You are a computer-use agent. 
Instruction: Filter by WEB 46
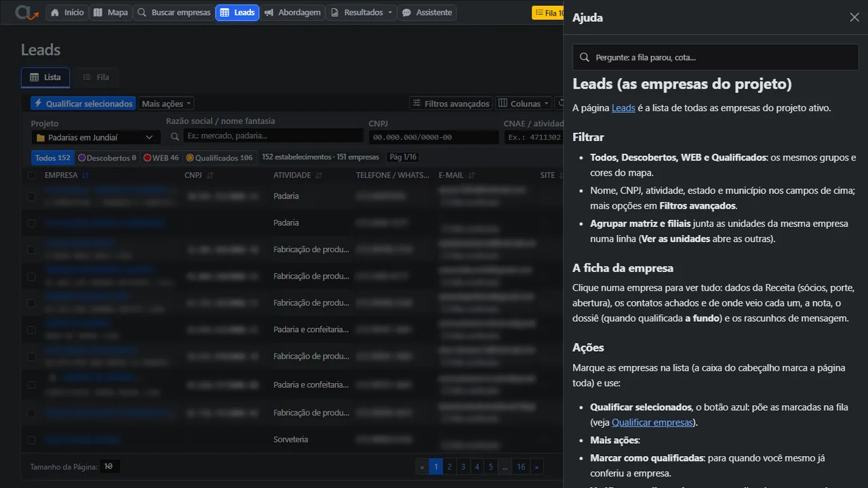point(161,158)
